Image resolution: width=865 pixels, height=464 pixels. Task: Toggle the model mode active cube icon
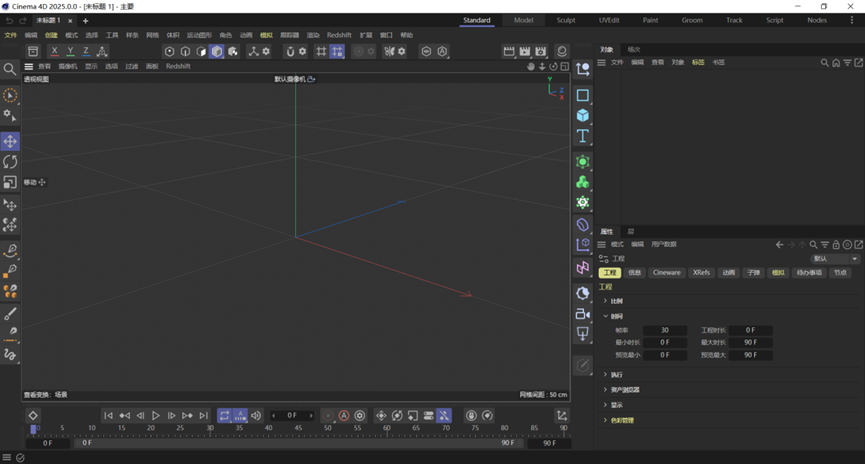pyautogui.click(x=217, y=51)
